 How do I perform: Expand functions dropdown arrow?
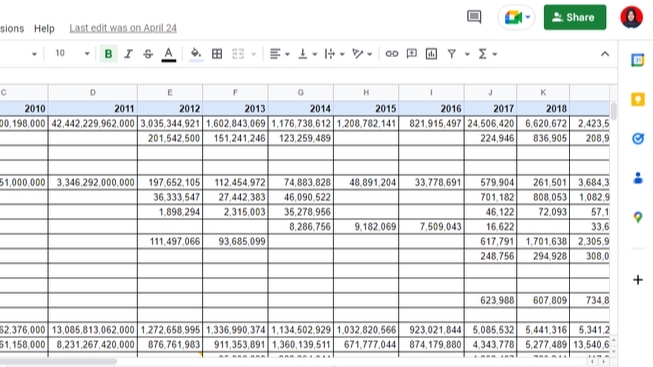tap(495, 54)
